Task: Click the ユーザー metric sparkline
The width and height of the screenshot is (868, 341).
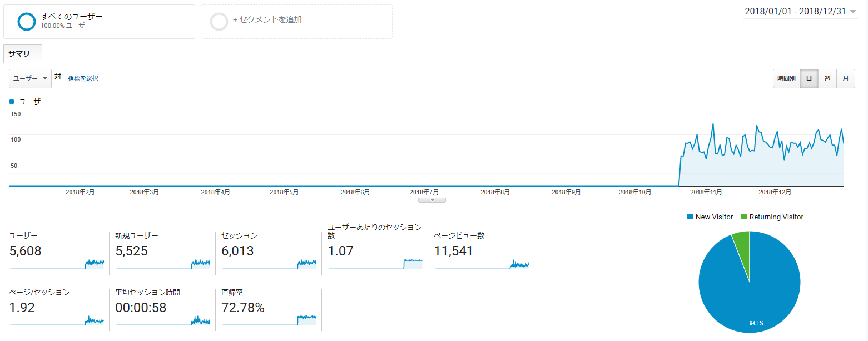Action: (57, 264)
